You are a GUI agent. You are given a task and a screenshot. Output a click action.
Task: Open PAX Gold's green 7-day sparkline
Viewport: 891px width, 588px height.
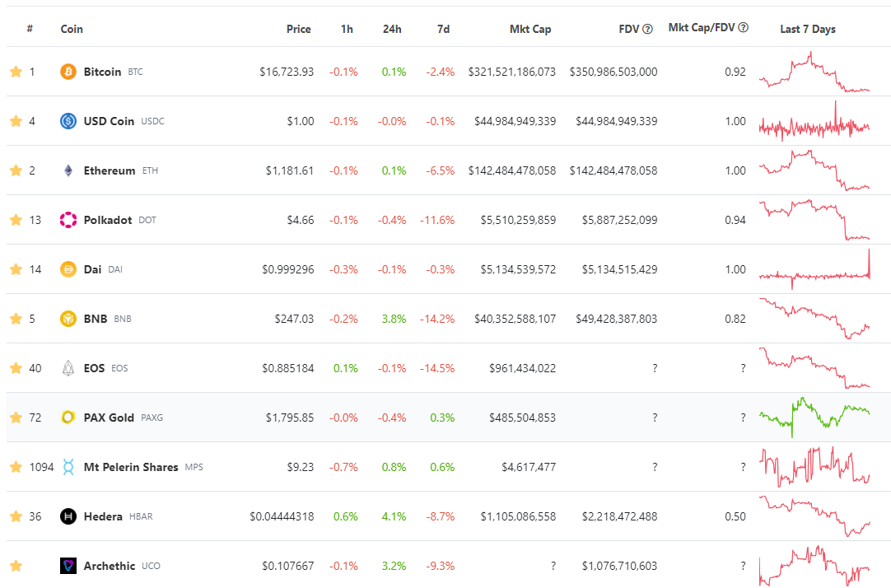(814, 418)
